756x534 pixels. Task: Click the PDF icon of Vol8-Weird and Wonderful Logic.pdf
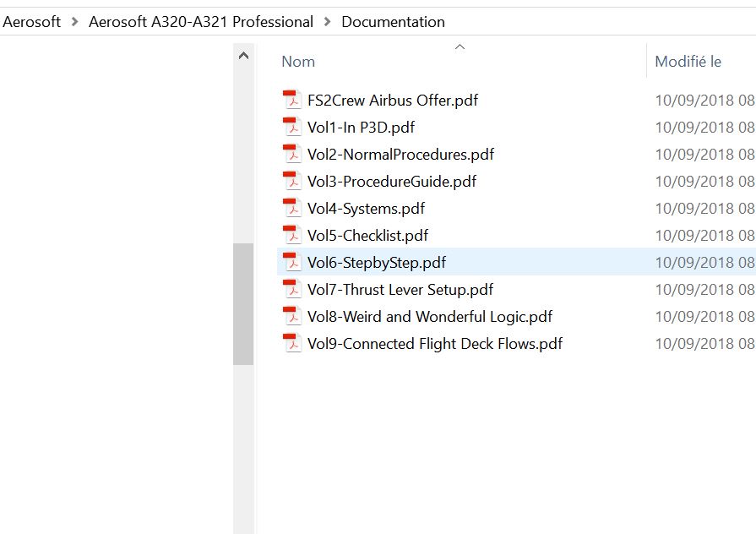291,316
